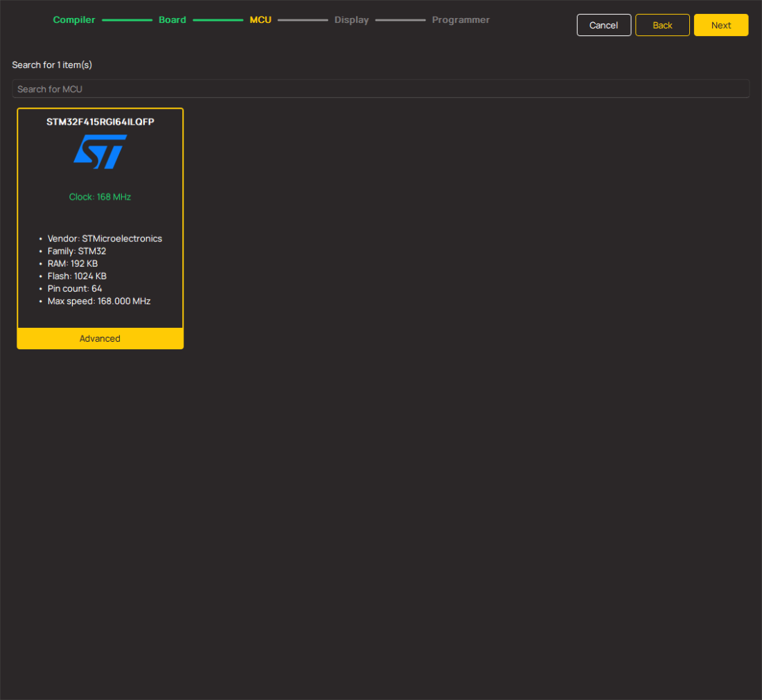Click the Back button
Viewport: 762px width, 700px height.
662,25
